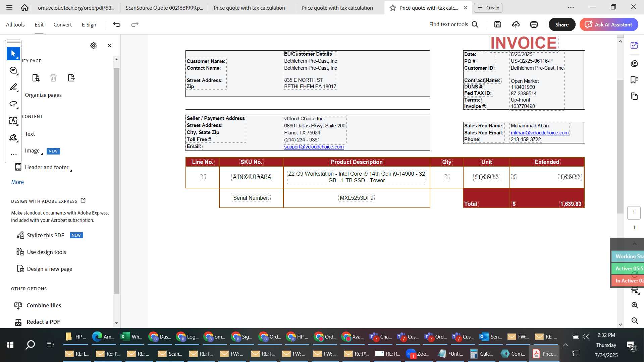This screenshot has height=362, width=644.
Task: Open Design with Adobe Express external link
Action: 83,200
